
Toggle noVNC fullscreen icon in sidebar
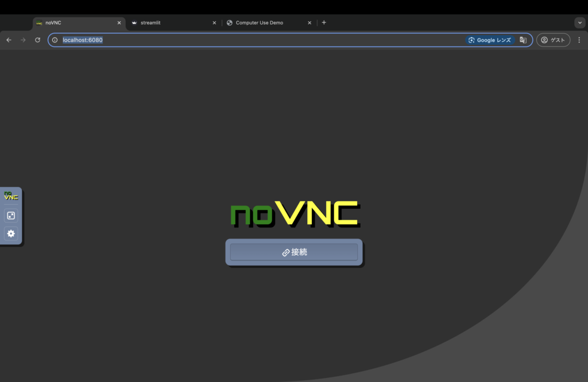click(11, 216)
